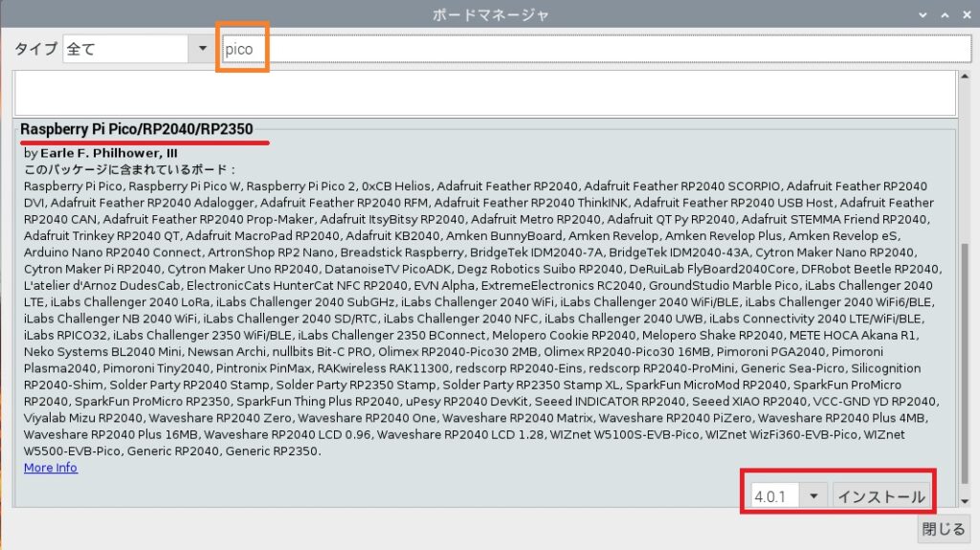The height and width of the screenshot is (550, 980).
Task: Minimize the ボードマネージャ window
Action: point(923,15)
